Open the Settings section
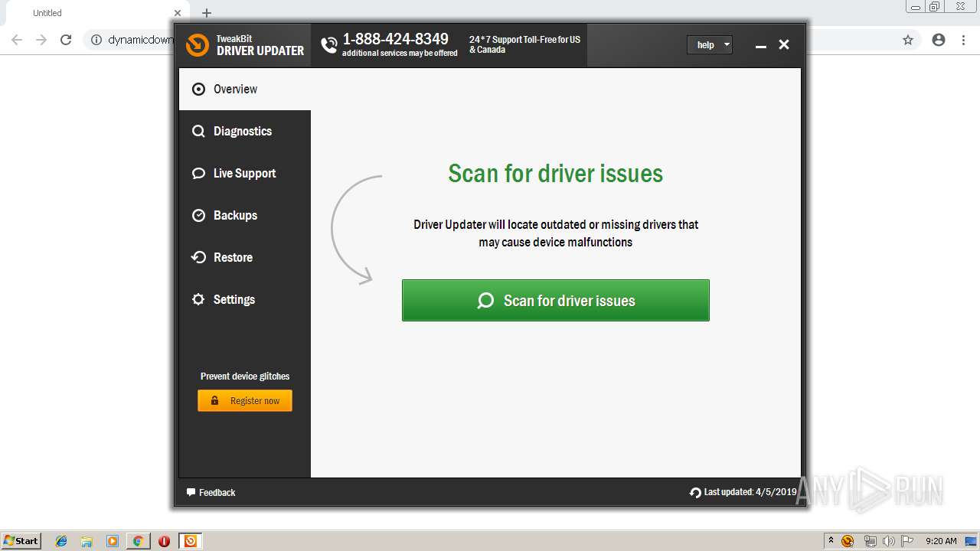Image resolution: width=980 pixels, height=551 pixels. click(x=245, y=299)
